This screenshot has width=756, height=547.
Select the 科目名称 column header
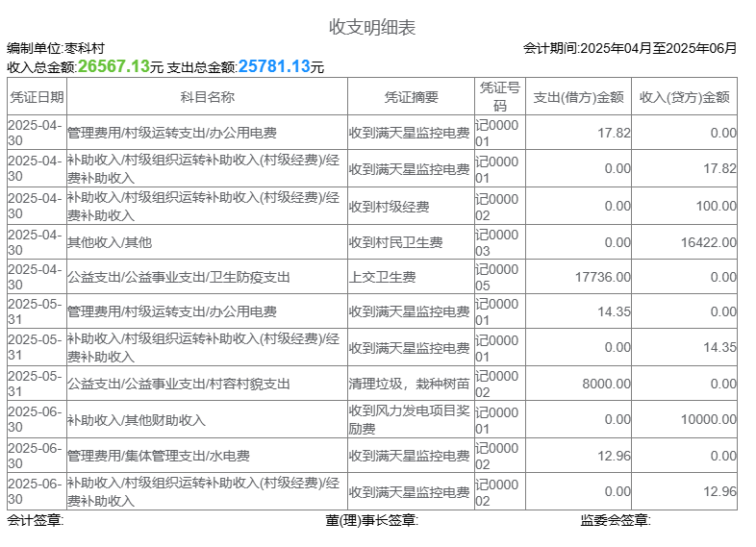(x=206, y=97)
